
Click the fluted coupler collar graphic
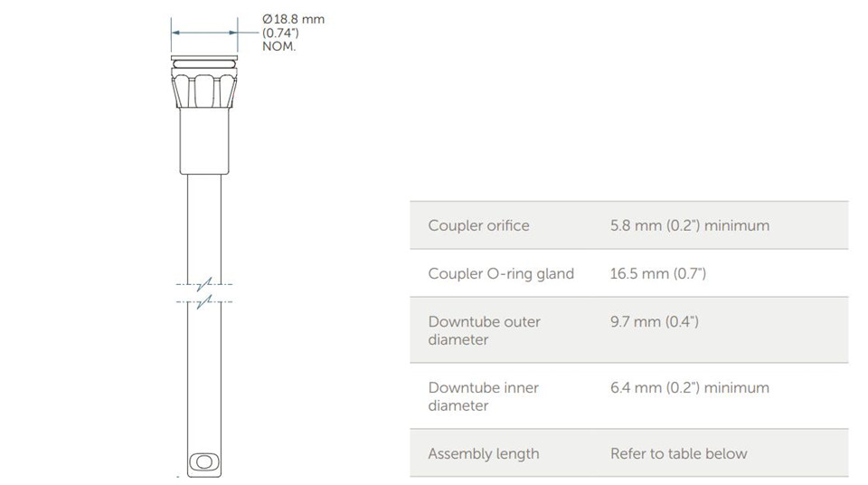(x=204, y=90)
